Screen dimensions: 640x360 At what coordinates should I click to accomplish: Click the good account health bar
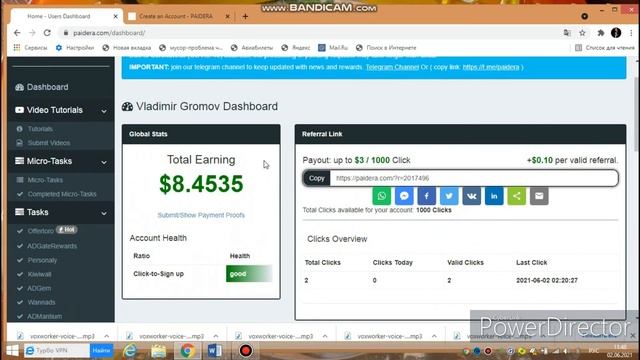[249, 274]
